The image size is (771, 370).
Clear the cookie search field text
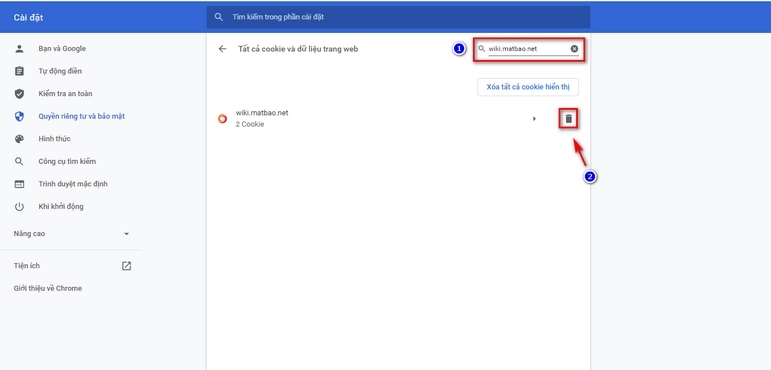tap(574, 49)
